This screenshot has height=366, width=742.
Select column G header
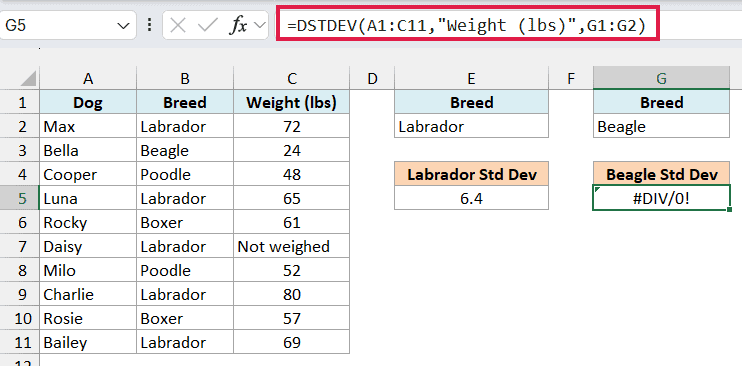point(661,79)
